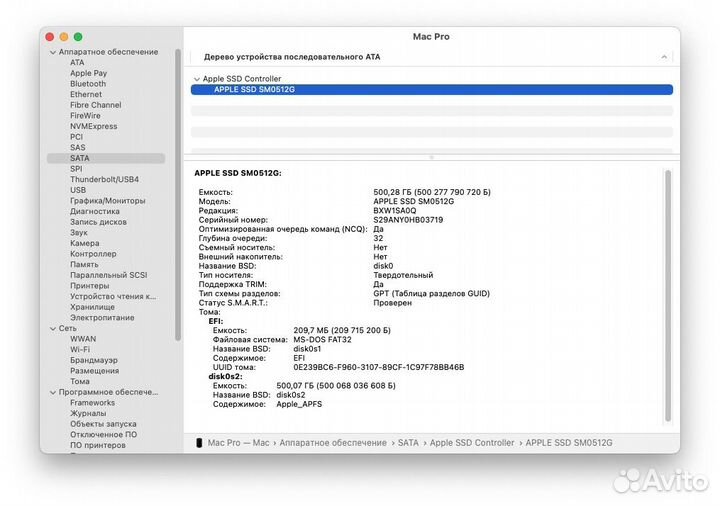Image resolution: width=720 pixels, height=506 pixels.
Task: Click the pane split divider handle
Action: tap(431, 157)
